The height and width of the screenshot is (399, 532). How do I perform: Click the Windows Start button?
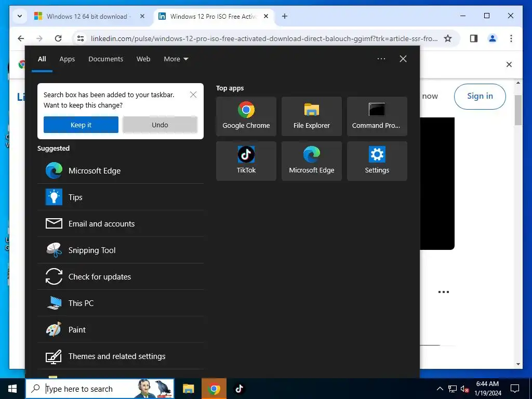12,389
